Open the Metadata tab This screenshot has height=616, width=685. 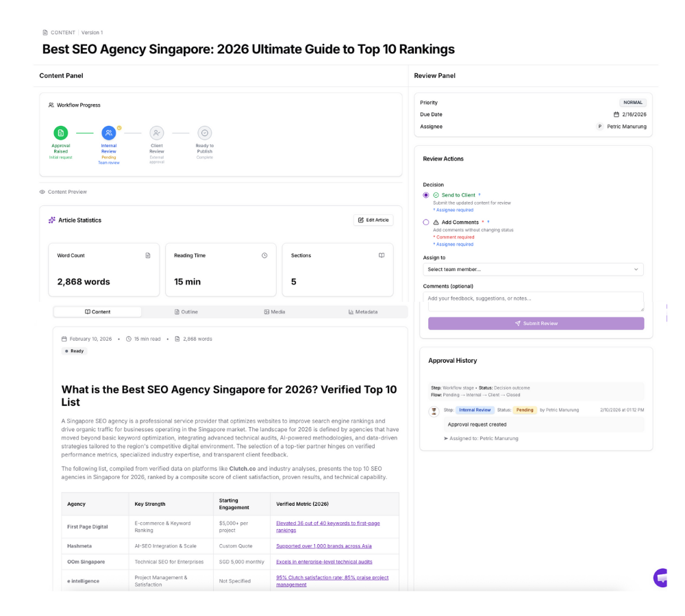[x=363, y=311]
